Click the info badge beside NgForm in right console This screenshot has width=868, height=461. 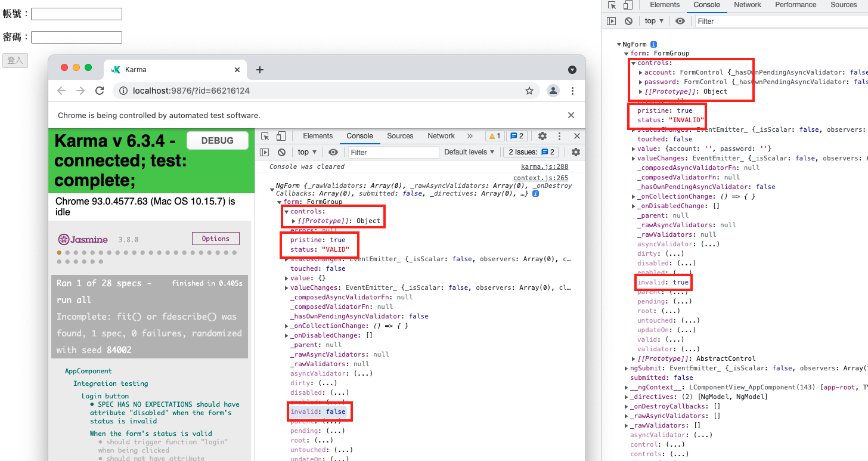point(653,44)
